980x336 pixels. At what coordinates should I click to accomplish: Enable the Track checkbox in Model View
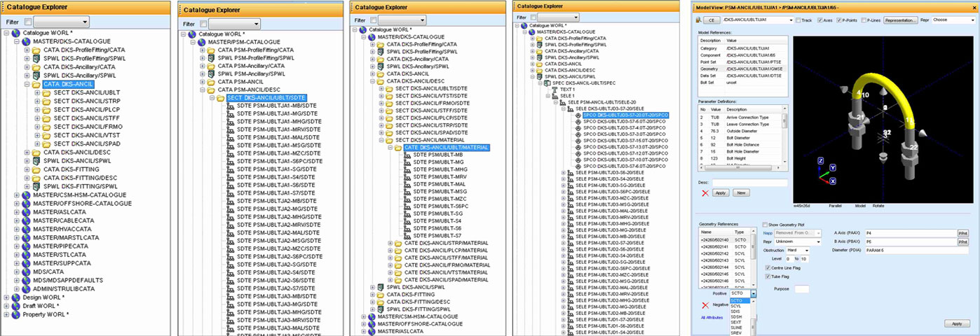pos(798,20)
